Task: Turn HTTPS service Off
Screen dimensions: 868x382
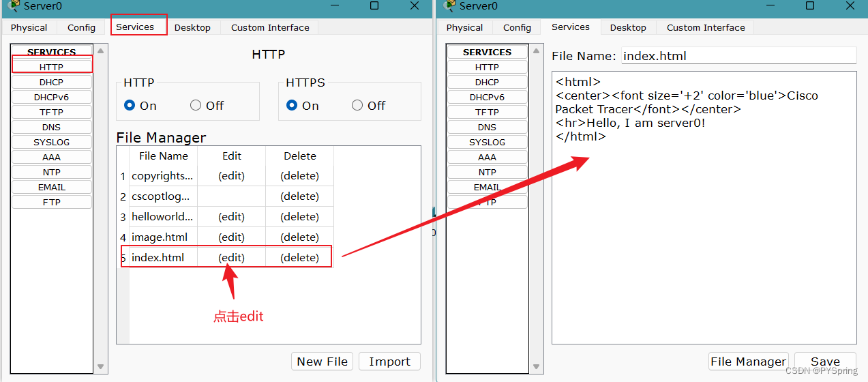Action: tap(357, 105)
